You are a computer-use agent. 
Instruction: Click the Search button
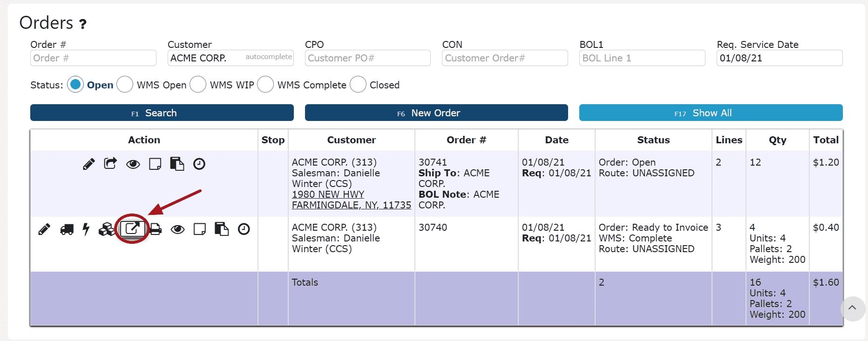(x=162, y=113)
